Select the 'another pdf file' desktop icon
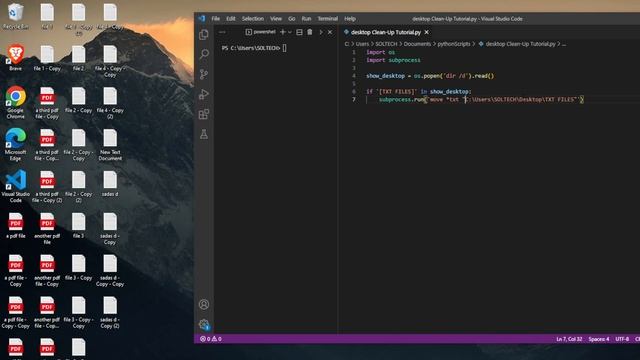The width and height of the screenshot is (640, 360). pos(47,229)
